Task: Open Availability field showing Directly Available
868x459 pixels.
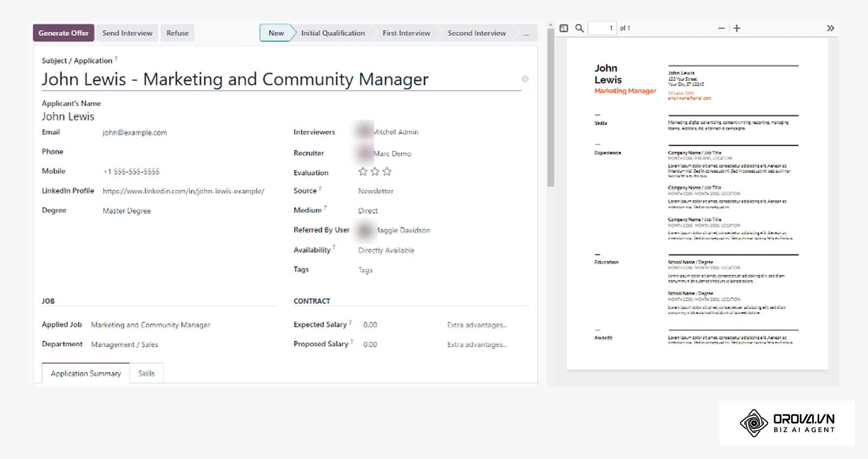Action: [386, 251]
